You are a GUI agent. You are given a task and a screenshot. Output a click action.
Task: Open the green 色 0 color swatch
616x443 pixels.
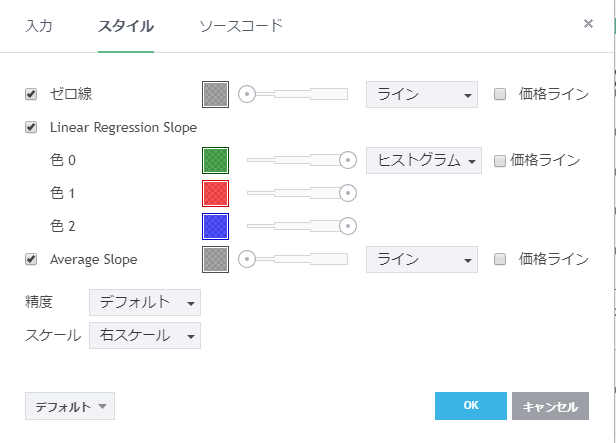215,159
